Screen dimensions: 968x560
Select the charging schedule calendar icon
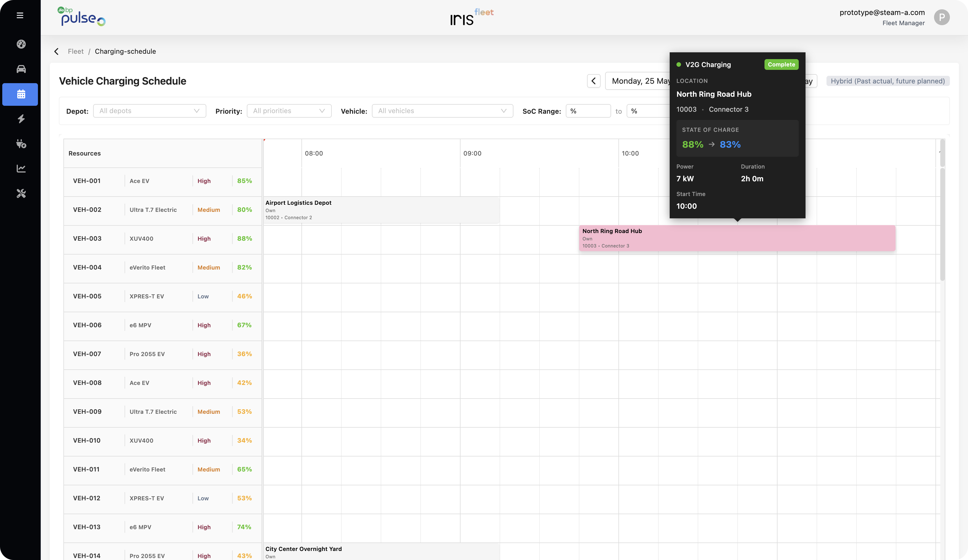tap(20, 94)
